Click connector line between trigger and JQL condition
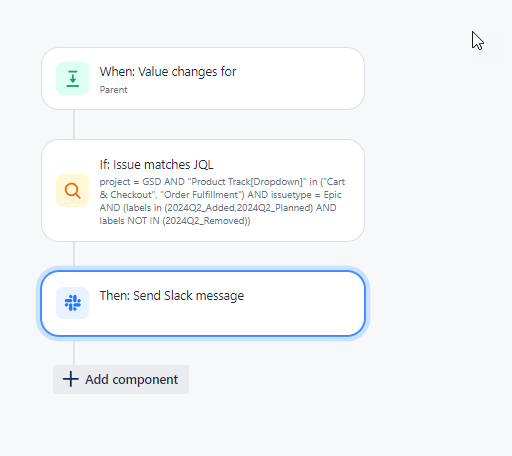The height and width of the screenshot is (456, 512). pos(74,125)
